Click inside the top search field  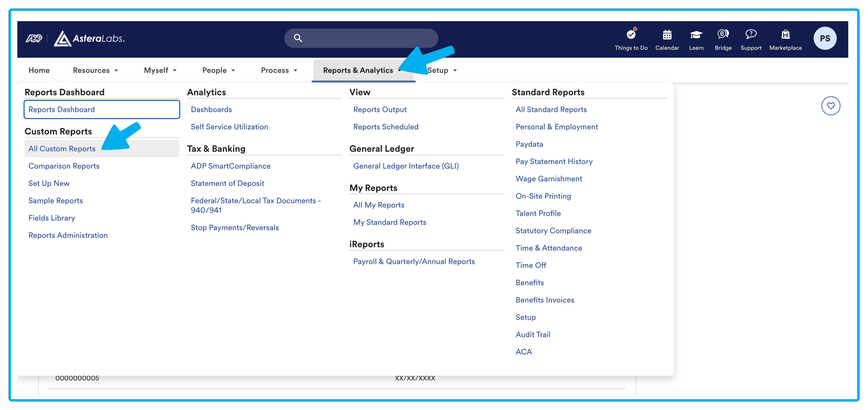[x=367, y=38]
